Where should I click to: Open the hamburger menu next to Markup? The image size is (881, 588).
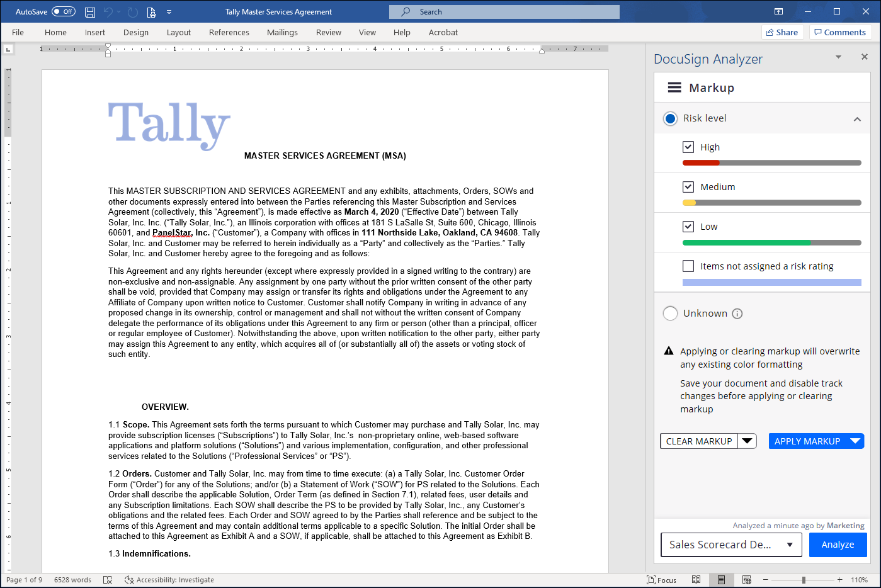[674, 88]
